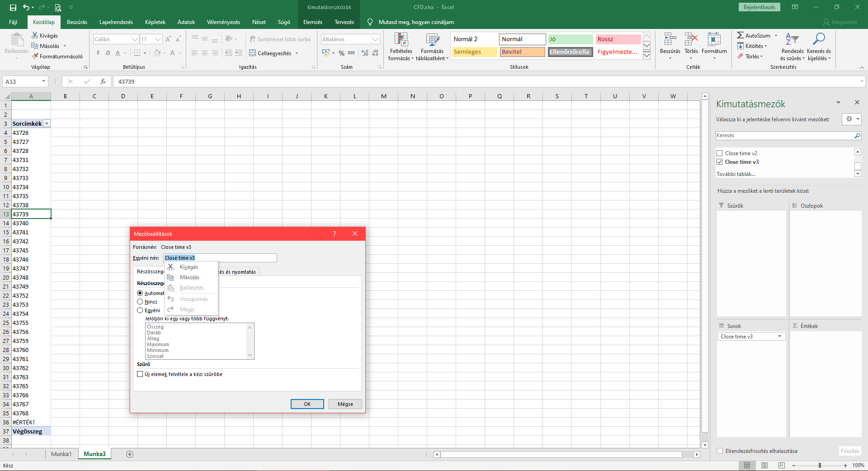Image resolution: width=868 pixels, height=471 pixels.
Task: Select Darab in the function list
Action: pyautogui.click(x=154, y=333)
